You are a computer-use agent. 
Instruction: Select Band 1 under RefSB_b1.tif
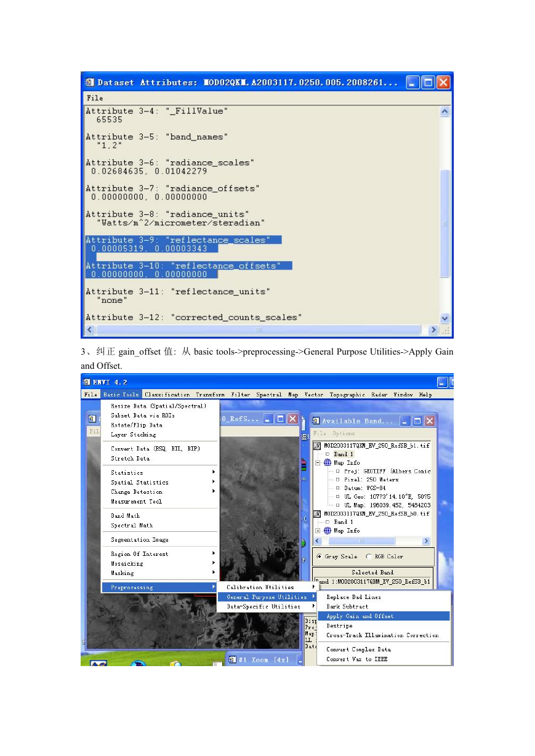(344, 454)
